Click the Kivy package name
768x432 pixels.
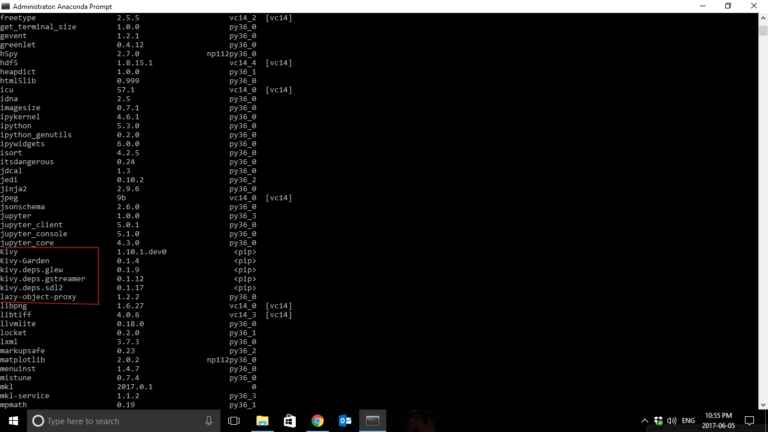(9, 252)
